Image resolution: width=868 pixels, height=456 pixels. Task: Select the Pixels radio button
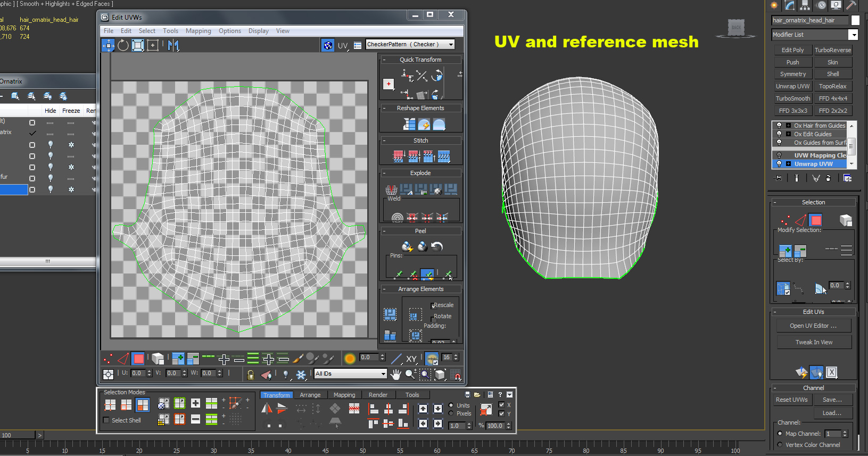(451, 413)
